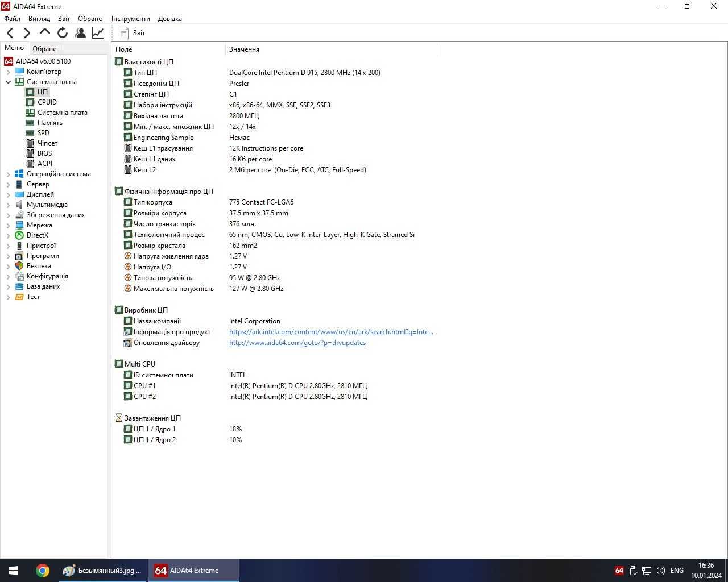Expand the Дисплей tree node
Image resolution: width=728 pixels, height=582 pixels.
pyautogui.click(x=8, y=194)
